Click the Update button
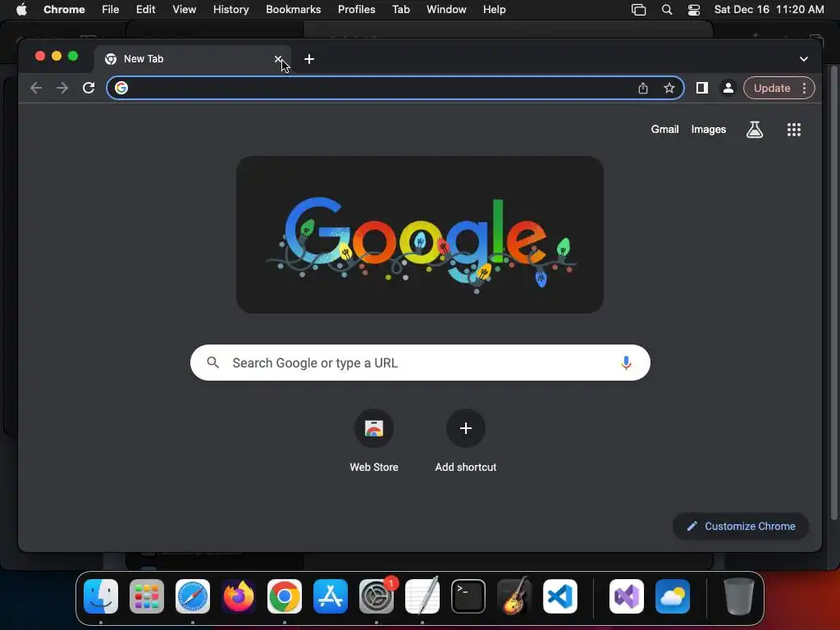Screen dimensions: 840x630 coord(772,88)
